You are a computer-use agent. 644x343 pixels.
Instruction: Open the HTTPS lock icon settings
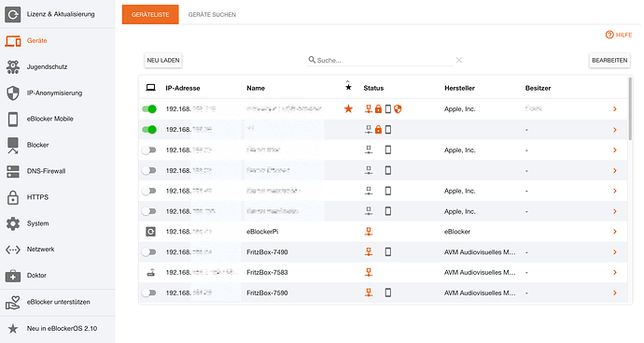(x=13, y=197)
